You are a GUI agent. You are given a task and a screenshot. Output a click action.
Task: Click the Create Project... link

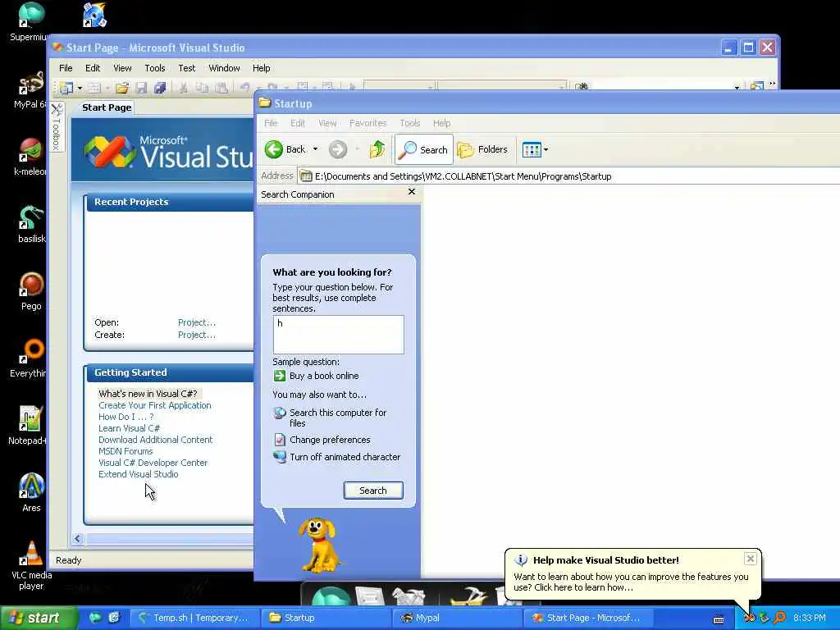tap(197, 335)
